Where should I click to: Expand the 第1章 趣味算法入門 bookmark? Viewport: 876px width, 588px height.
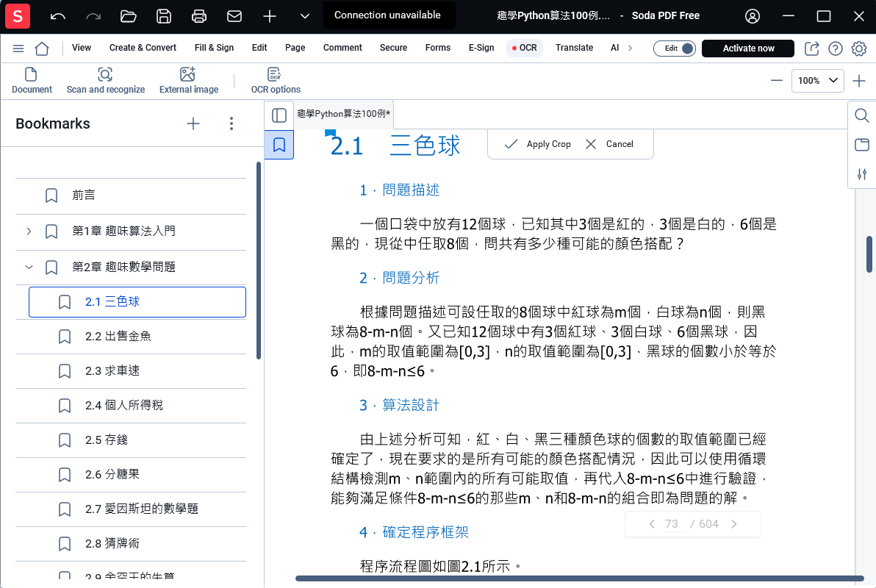[29, 231]
